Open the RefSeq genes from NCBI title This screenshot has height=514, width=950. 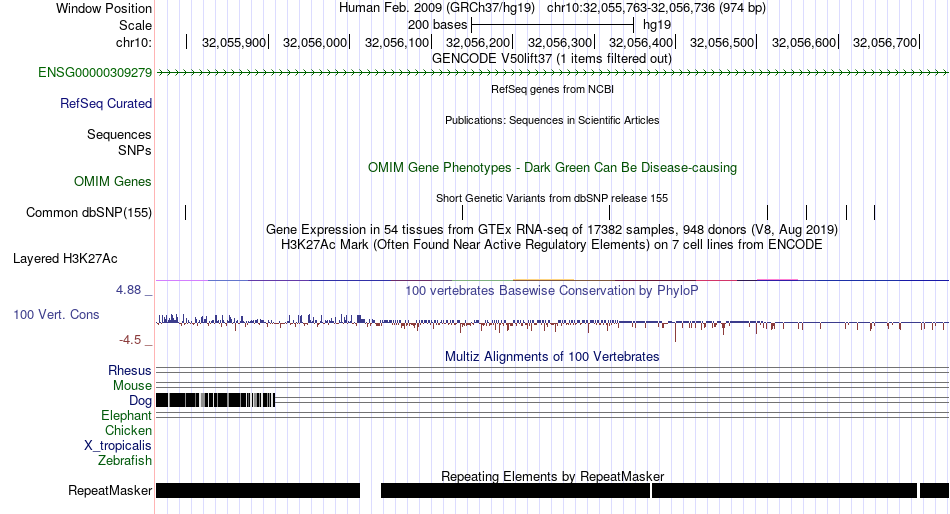click(553, 89)
